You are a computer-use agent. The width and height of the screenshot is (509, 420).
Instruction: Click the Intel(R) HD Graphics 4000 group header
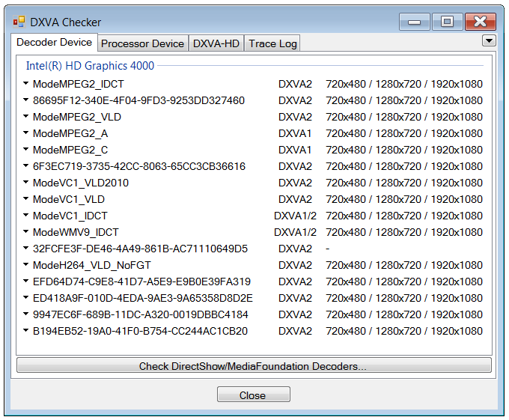[x=90, y=66]
